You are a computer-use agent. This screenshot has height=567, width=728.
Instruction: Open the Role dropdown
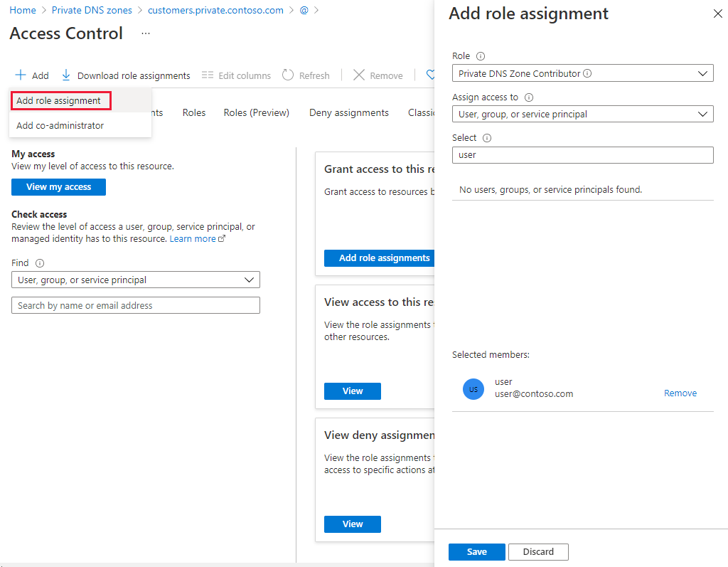point(582,73)
